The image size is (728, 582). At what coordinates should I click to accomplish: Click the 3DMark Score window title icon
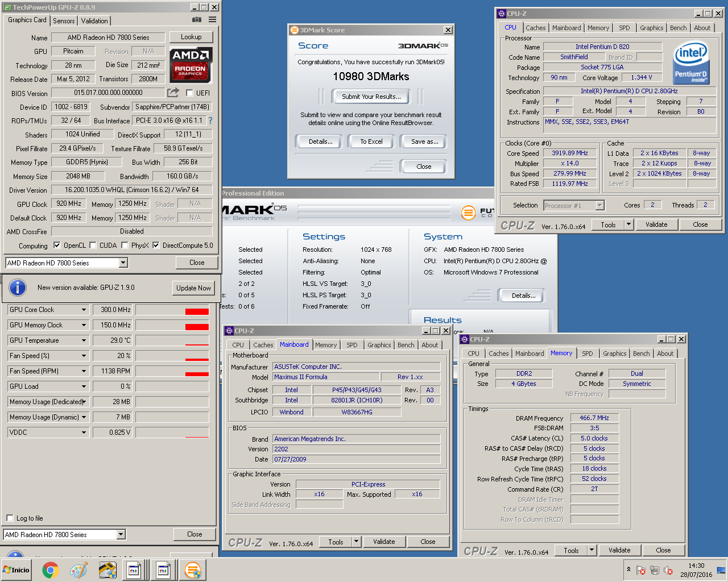pos(295,30)
